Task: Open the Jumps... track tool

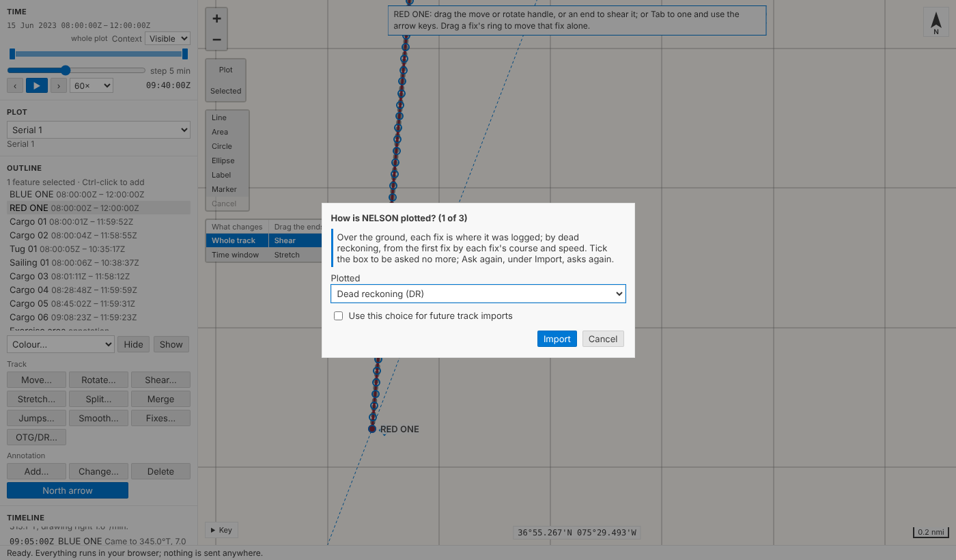Action: coord(37,418)
